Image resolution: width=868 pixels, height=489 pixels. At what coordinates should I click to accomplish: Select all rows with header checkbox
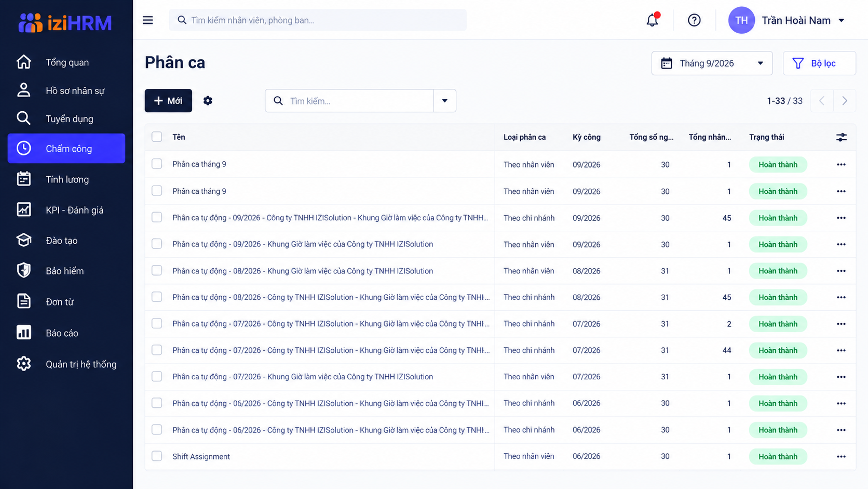[157, 137]
